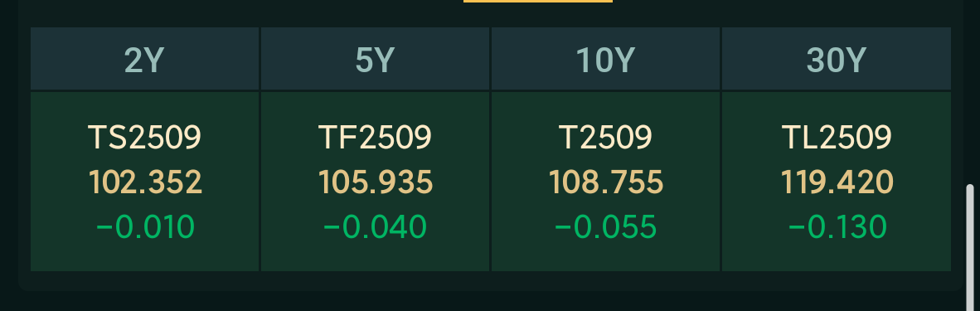
Task: Select the green tile under 30Y
Action: 837,182
